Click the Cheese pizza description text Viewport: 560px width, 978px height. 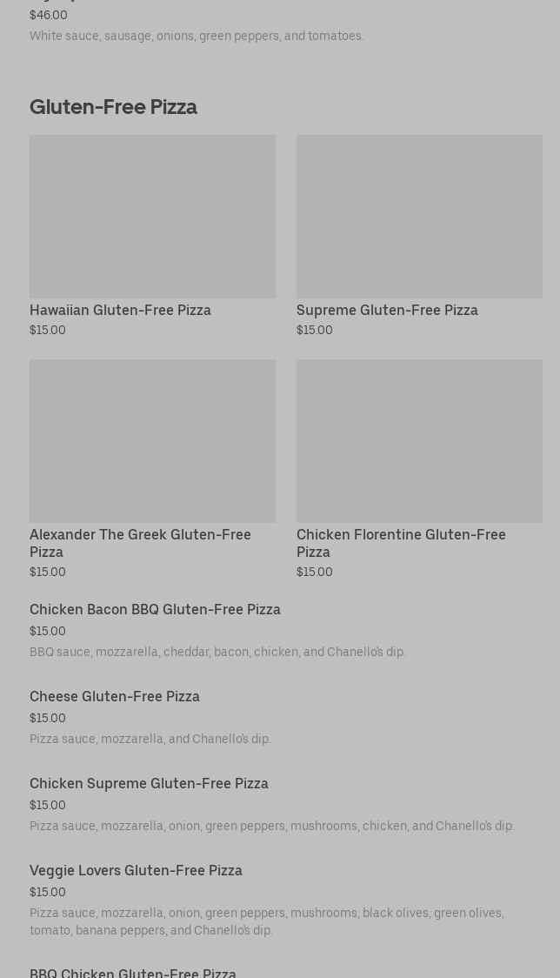click(x=150, y=740)
